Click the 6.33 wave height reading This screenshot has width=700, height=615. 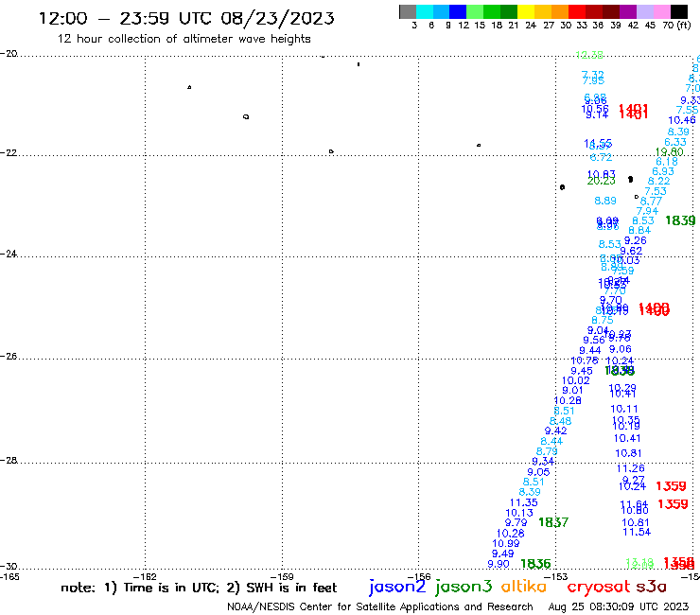pyautogui.click(x=675, y=142)
